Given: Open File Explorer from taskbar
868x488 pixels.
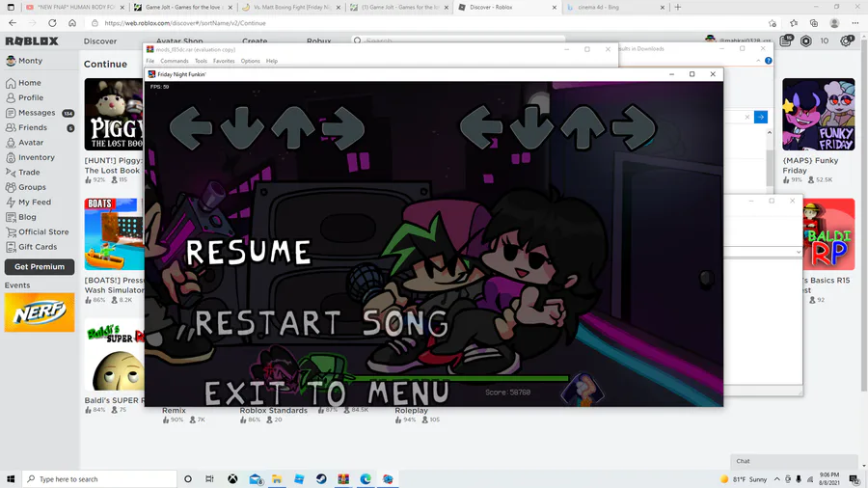Looking at the screenshot, I should (277, 479).
